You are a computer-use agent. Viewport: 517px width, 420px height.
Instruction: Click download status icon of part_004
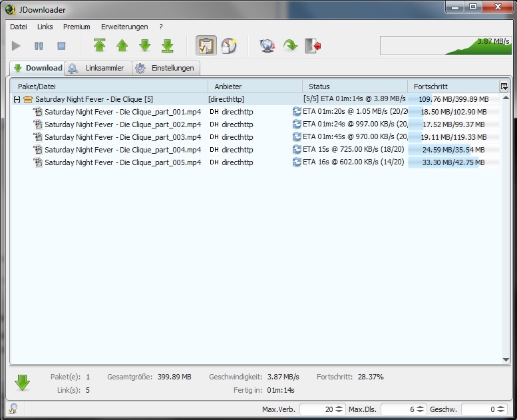pyautogui.click(x=297, y=150)
